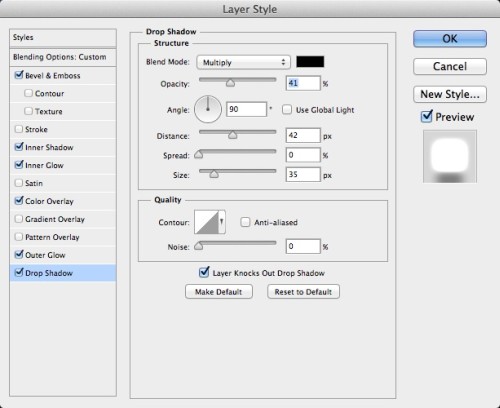Enable the Anti-aliased checkbox

tap(245, 222)
